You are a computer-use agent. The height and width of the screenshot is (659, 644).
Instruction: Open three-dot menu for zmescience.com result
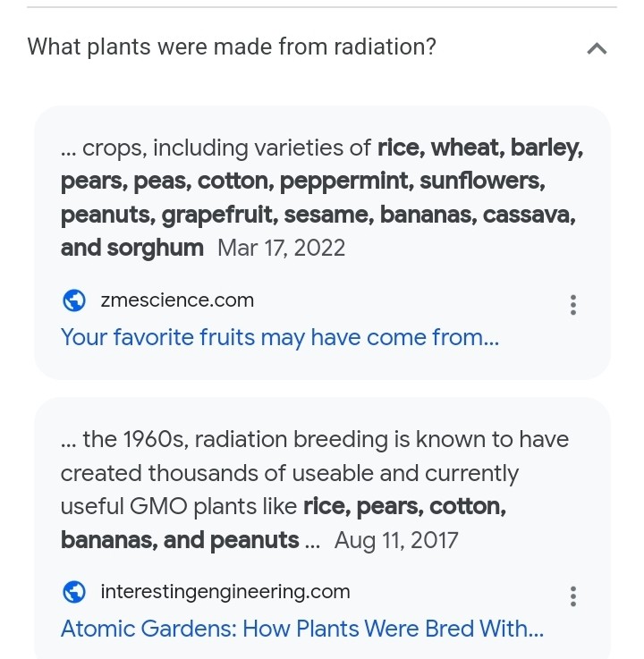(573, 305)
